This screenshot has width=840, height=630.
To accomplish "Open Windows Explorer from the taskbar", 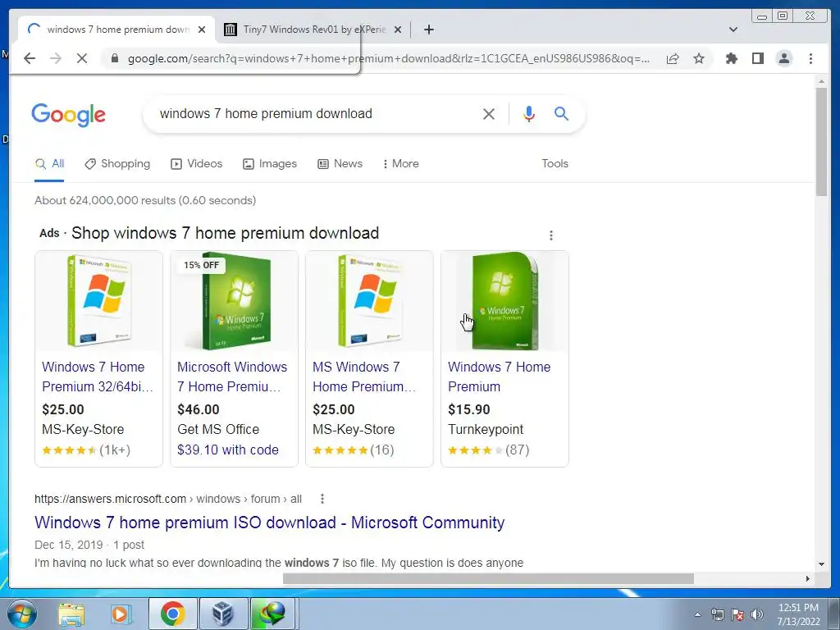I will click(x=71, y=614).
